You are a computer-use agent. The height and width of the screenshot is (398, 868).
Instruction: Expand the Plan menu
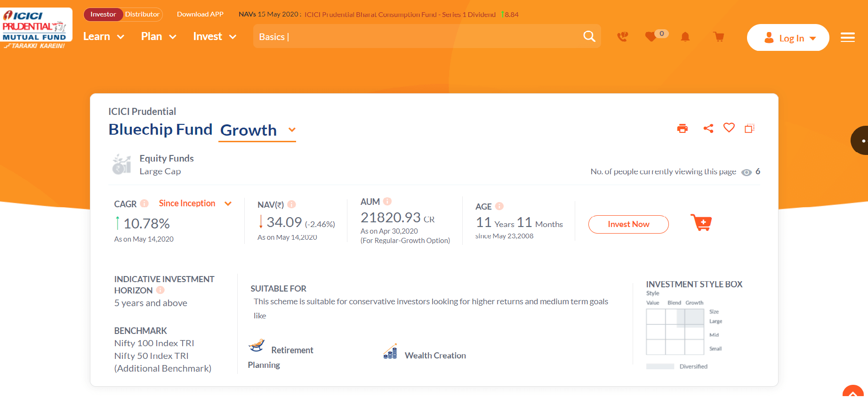click(x=159, y=37)
